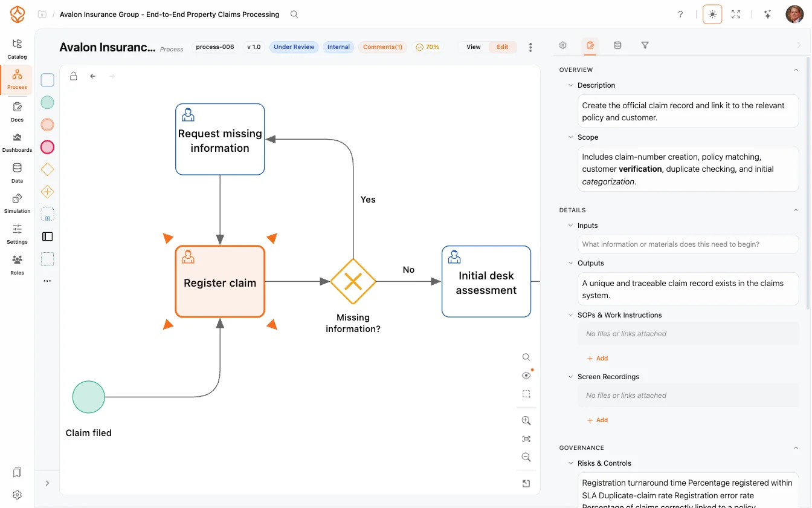812x508 pixels.
Task: Select the subprocess dashed shape in palette
Action: pos(47,214)
